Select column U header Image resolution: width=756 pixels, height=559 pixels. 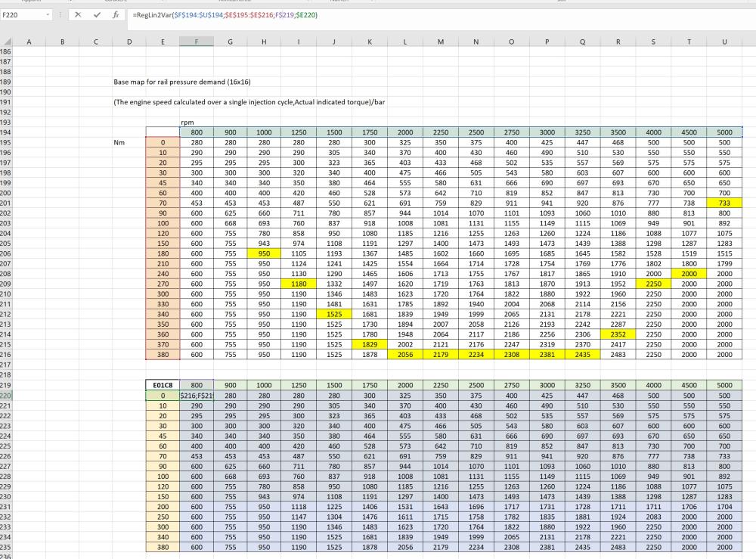[724, 42]
